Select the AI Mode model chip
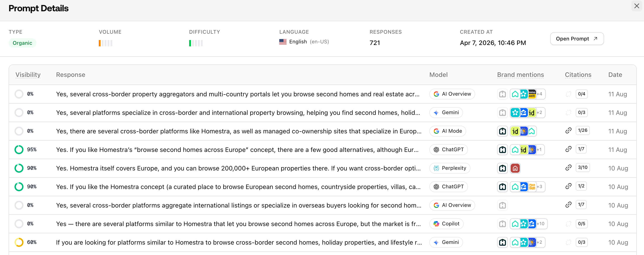 [447, 131]
